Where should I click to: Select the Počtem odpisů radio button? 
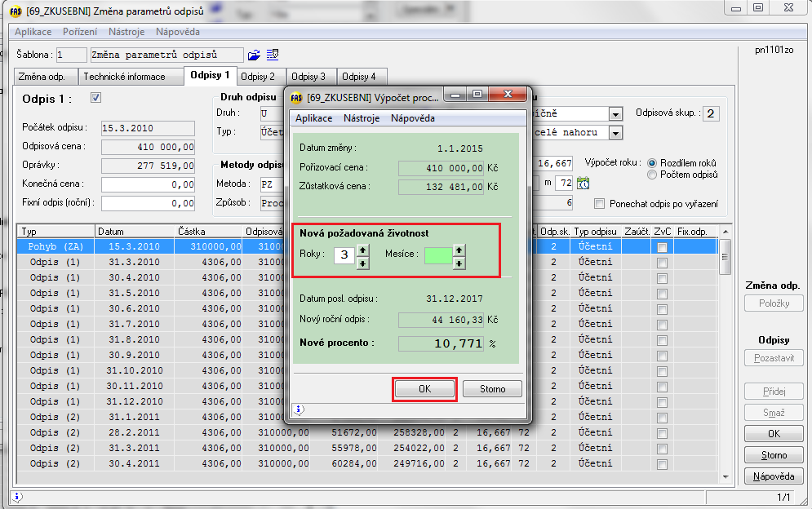[x=651, y=175]
